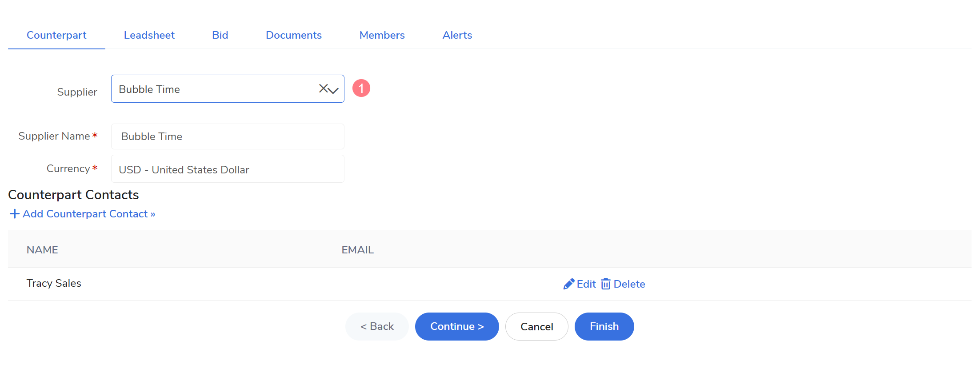Viewport: 980px width, 365px height.
Task: View the Alerts tab
Action: tap(457, 35)
